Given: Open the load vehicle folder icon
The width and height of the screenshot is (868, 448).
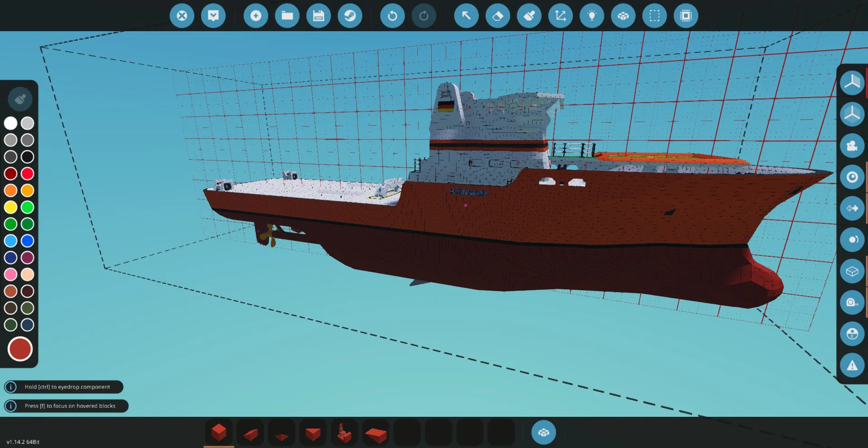Looking at the screenshot, I should point(287,16).
